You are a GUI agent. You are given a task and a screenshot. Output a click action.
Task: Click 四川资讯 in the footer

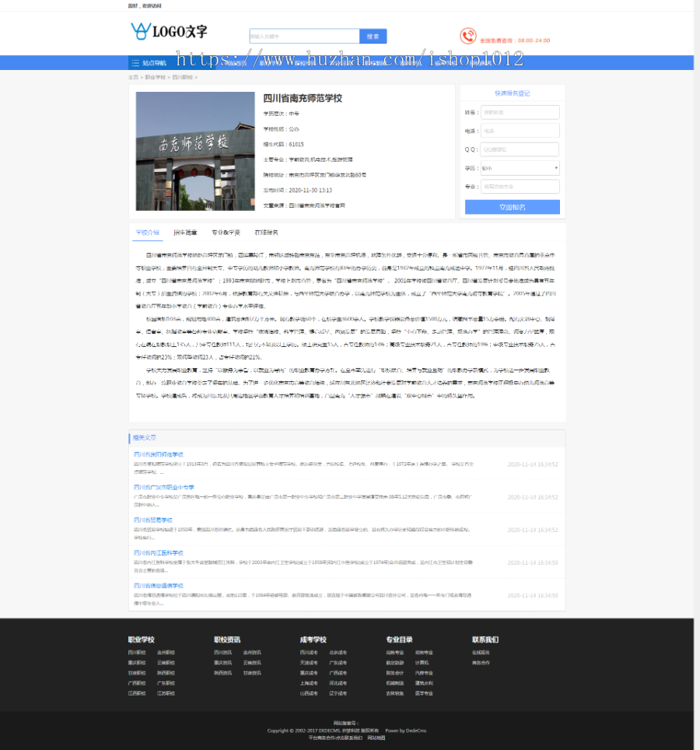click(222, 653)
